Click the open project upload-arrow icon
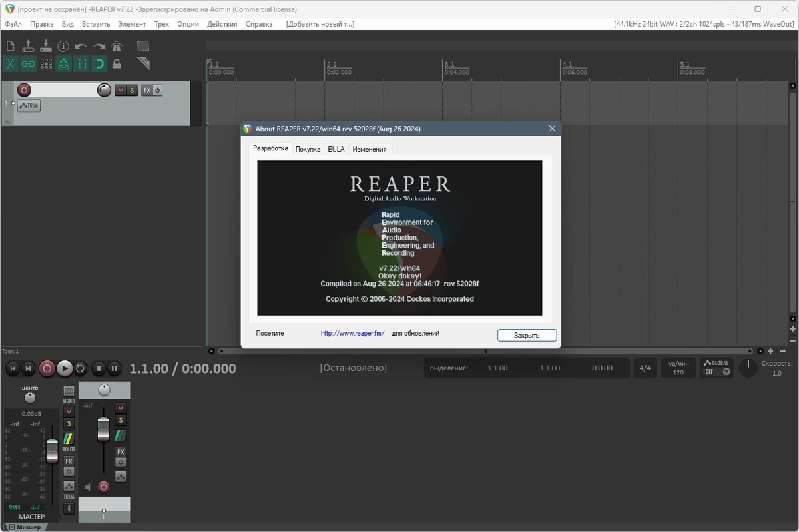 (28, 46)
